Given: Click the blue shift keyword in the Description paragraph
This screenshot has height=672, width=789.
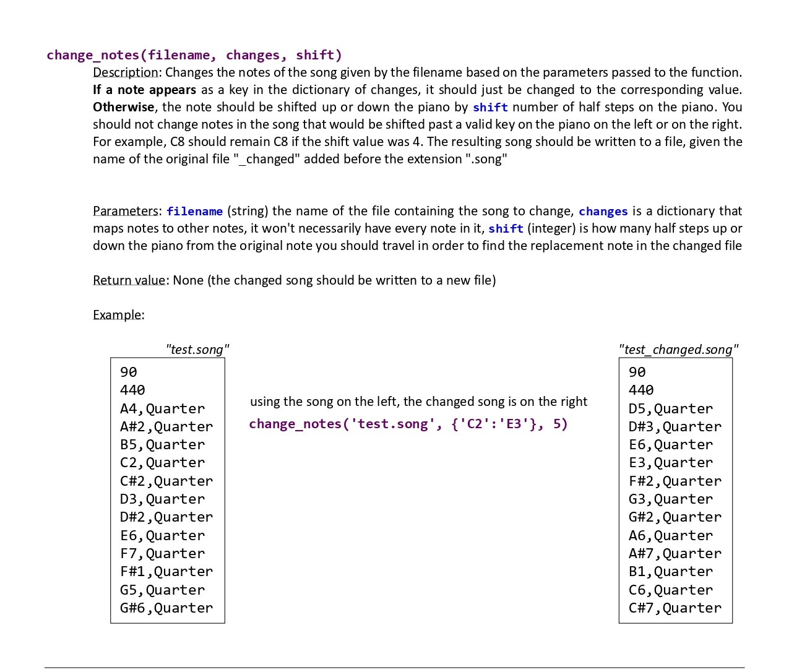Looking at the screenshot, I should [490, 108].
